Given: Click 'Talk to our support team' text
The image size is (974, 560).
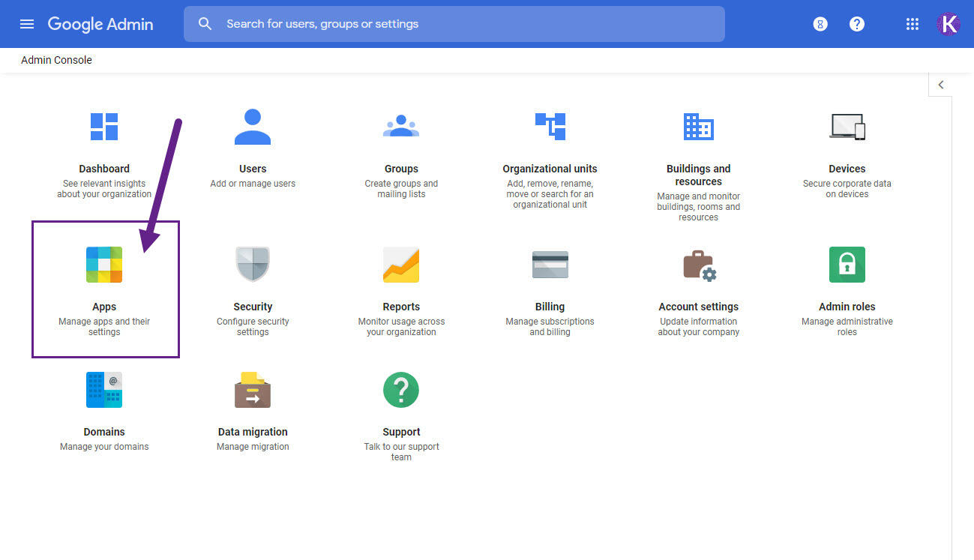Looking at the screenshot, I should 401,452.
